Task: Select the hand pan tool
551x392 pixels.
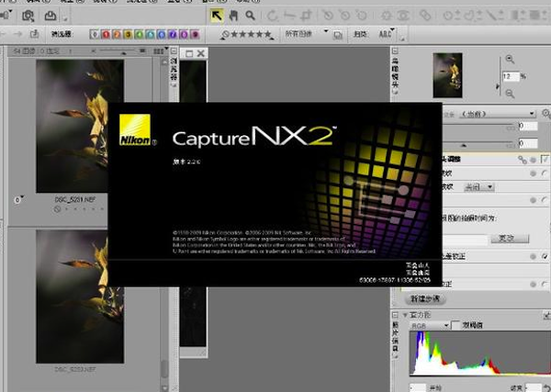Action: [233, 16]
